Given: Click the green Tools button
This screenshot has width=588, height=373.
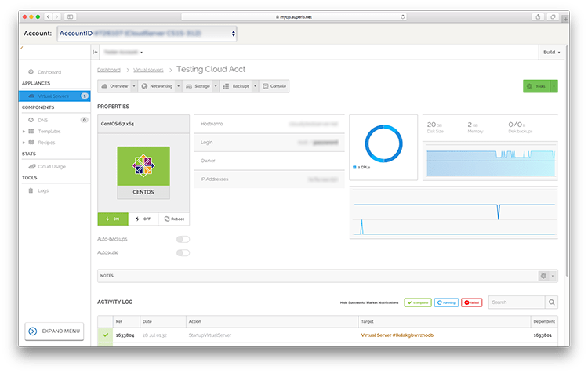Looking at the screenshot, I should coord(536,86).
